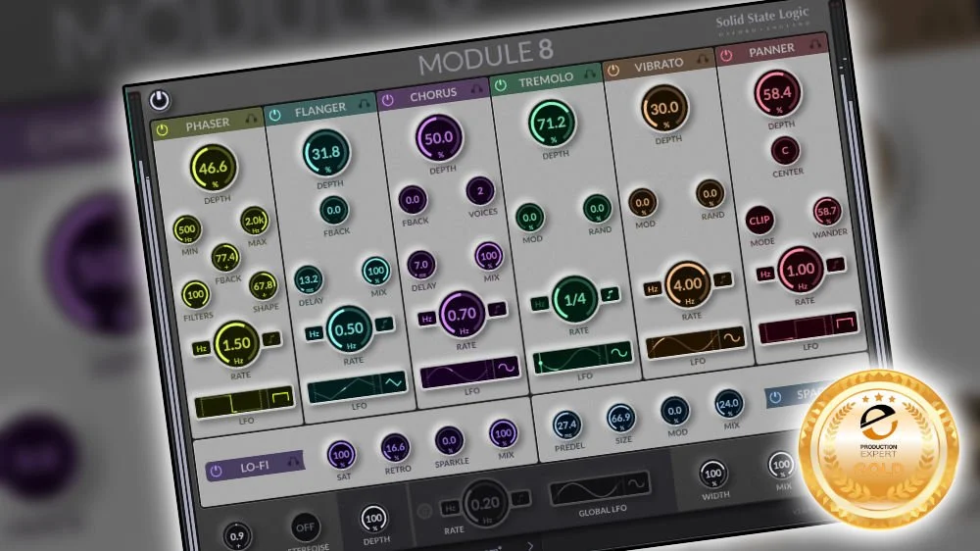Screen dimensions: 980x551
Task: Click the Chorus Depth knob at 50.0
Action: [439, 137]
